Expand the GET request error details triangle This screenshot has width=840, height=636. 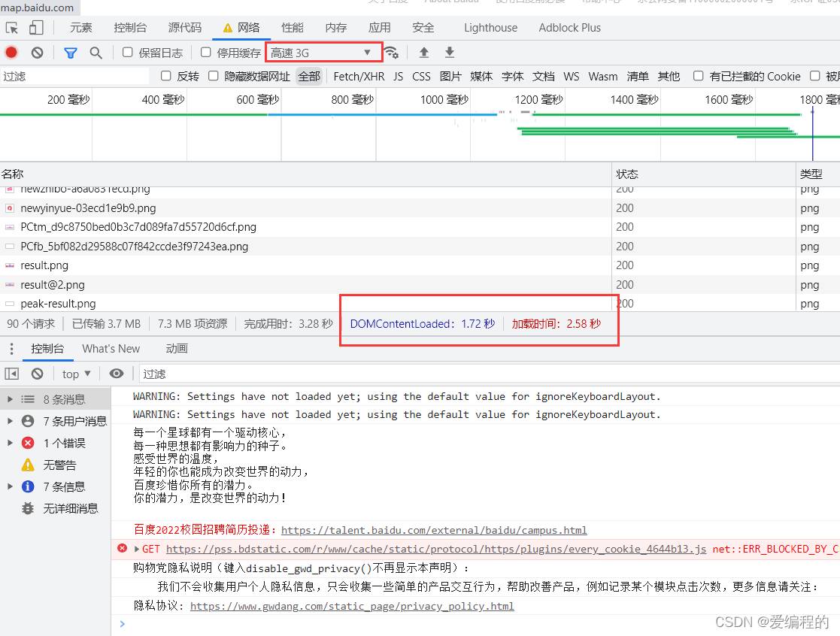click(137, 549)
